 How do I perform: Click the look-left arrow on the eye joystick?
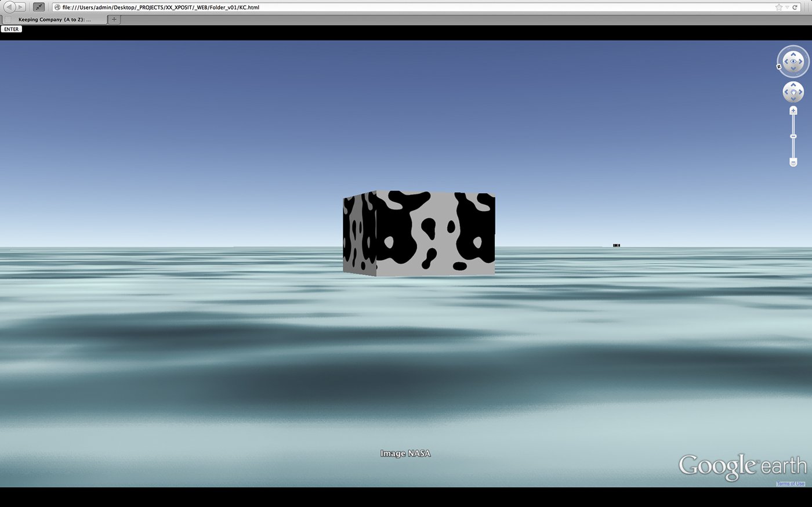point(785,61)
